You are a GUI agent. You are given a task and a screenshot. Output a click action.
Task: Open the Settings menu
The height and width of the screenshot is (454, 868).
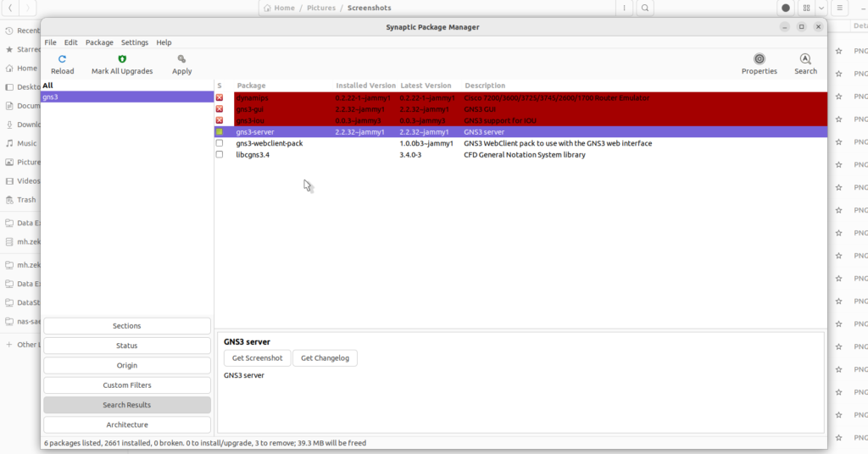tap(134, 42)
